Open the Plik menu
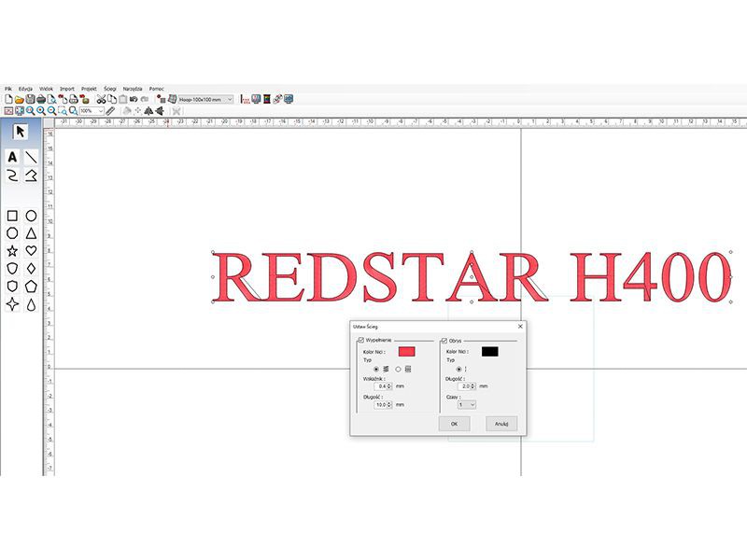Image resolution: width=747 pixels, height=560 pixels. (x=10, y=88)
